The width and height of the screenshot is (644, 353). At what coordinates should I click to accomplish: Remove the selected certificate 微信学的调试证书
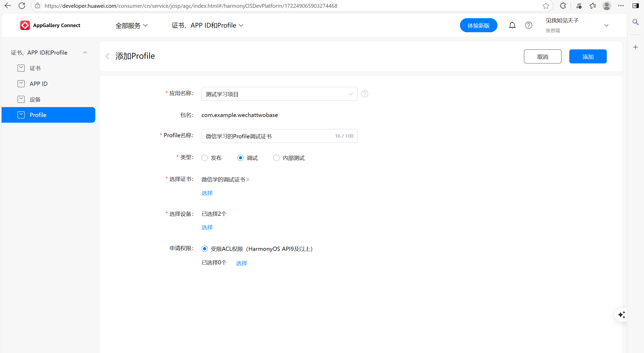pos(248,179)
